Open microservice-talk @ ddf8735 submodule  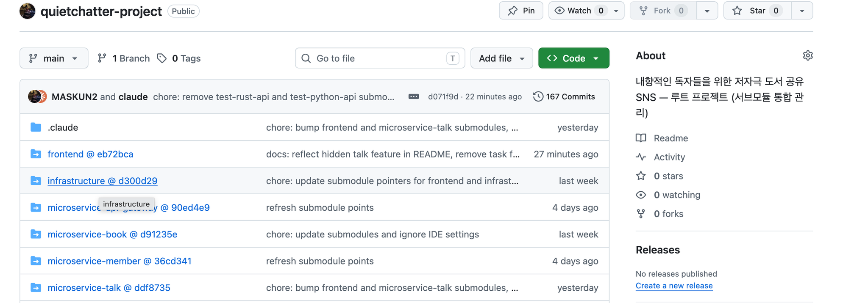click(x=109, y=287)
